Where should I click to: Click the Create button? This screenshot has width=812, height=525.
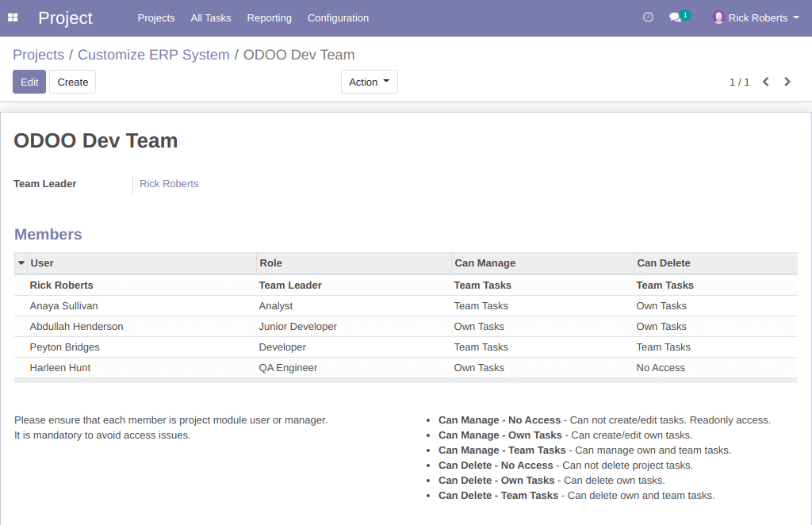coord(72,81)
